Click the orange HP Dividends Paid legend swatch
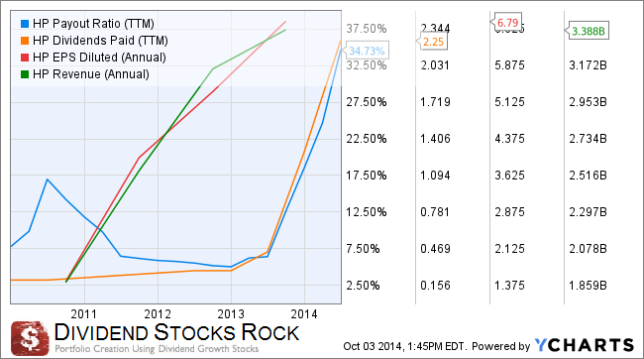Image resolution: width=644 pixels, height=359 pixels. 25,41
